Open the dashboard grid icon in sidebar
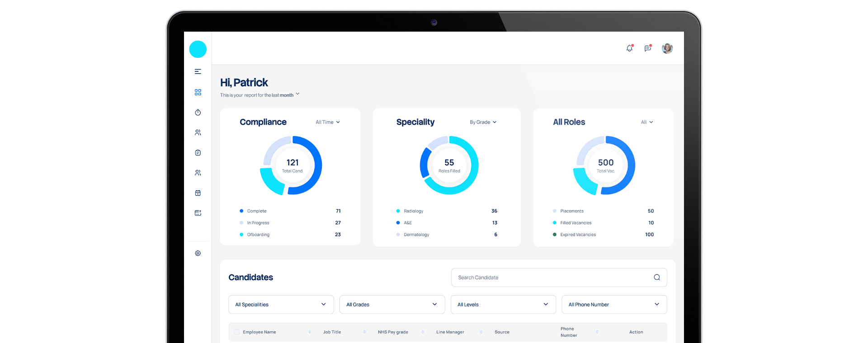The image size is (868, 343). [198, 92]
